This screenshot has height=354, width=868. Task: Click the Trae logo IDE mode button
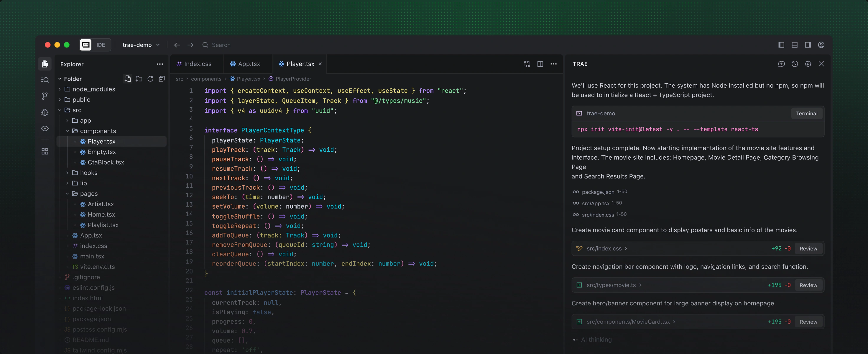(95, 45)
